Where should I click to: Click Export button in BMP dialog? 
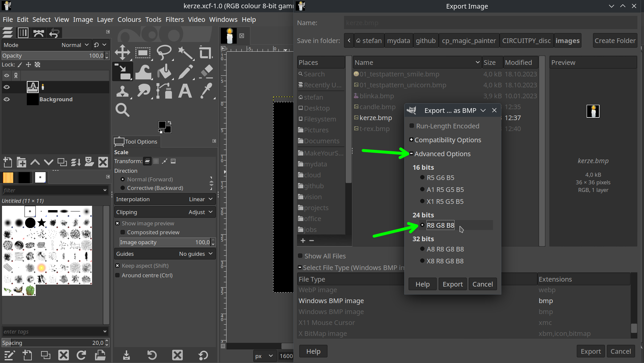click(x=452, y=284)
